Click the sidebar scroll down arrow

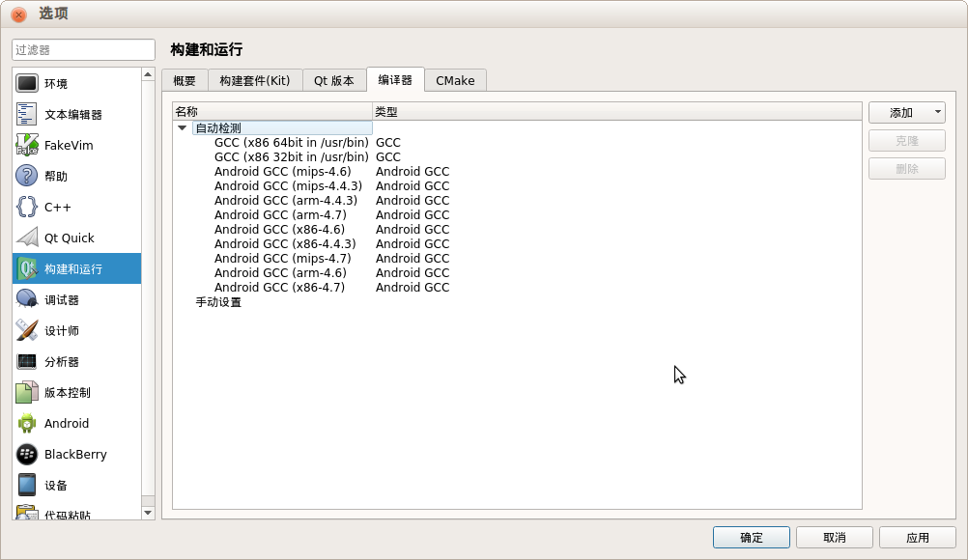point(148,513)
